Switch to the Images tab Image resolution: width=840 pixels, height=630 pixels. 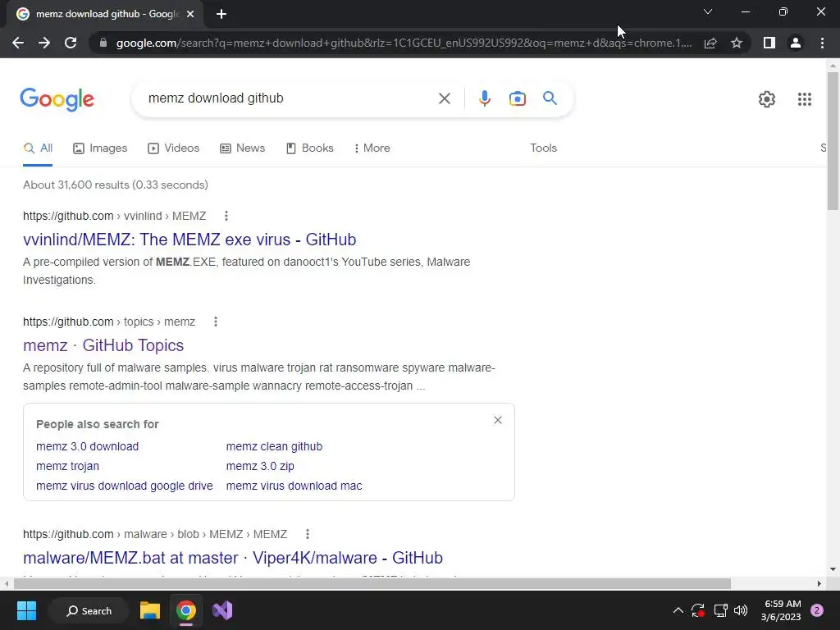(x=100, y=148)
